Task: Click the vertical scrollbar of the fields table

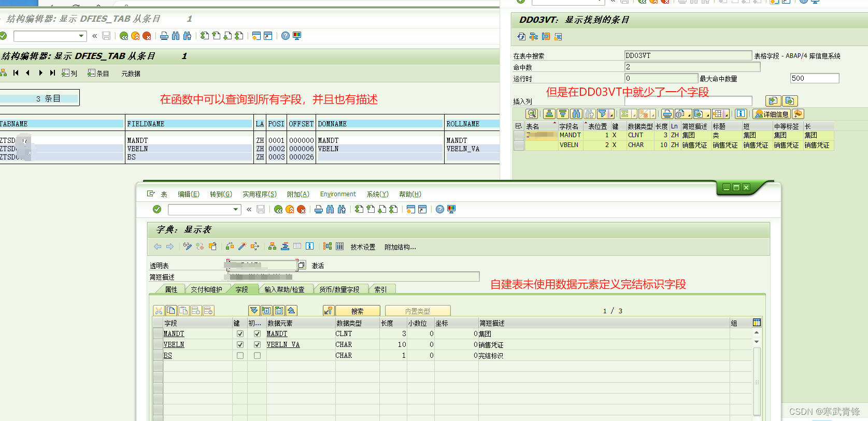Action: point(757,381)
